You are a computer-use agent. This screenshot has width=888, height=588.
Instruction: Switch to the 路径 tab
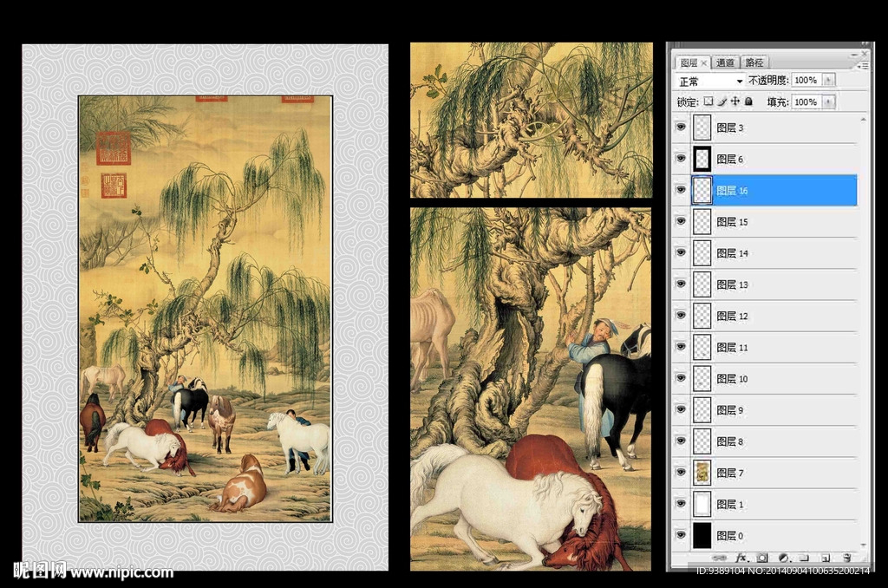click(754, 63)
